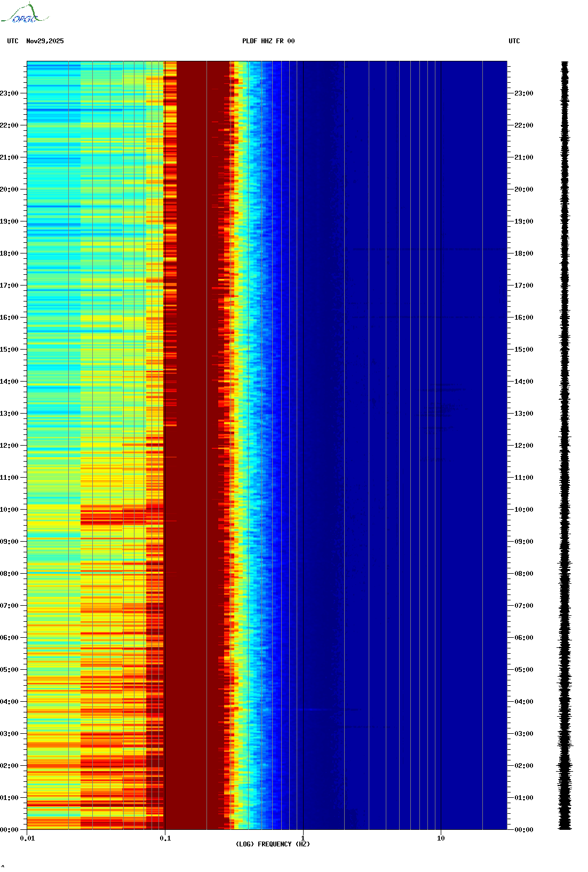Click the 1 Hz frequency axis label
Viewport: 588px width, 872px height.
303,838
